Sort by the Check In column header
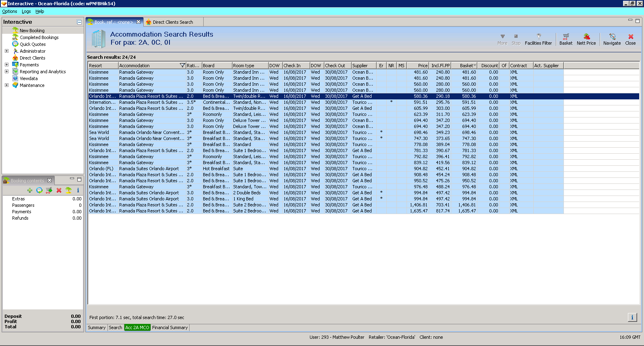 296,65
